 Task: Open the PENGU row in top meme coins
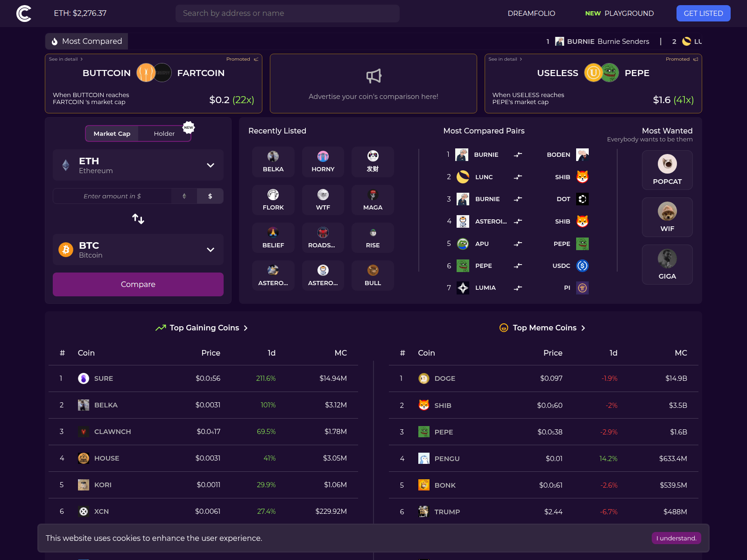tap(543, 459)
